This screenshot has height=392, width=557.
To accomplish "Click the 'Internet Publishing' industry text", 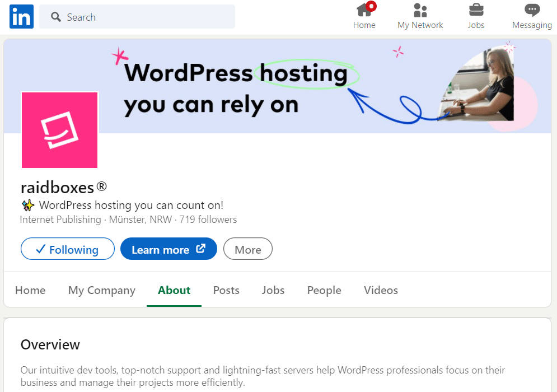I will pyautogui.click(x=60, y=220).
